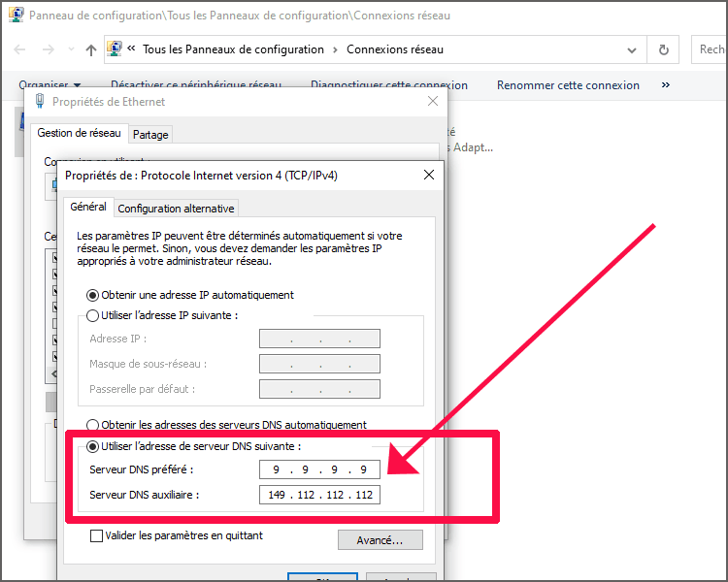
Task: Select Utiliser l'adresse de serveur DNS suivante
Action: (194, 446)
